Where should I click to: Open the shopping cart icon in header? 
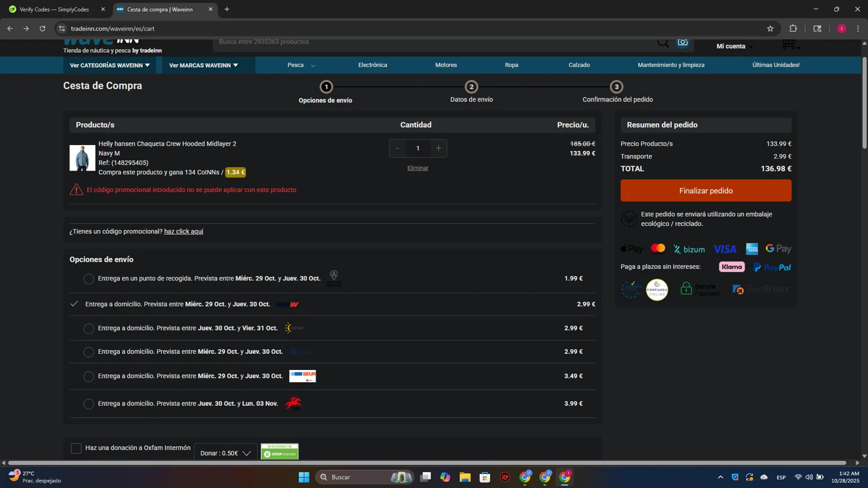789,44
